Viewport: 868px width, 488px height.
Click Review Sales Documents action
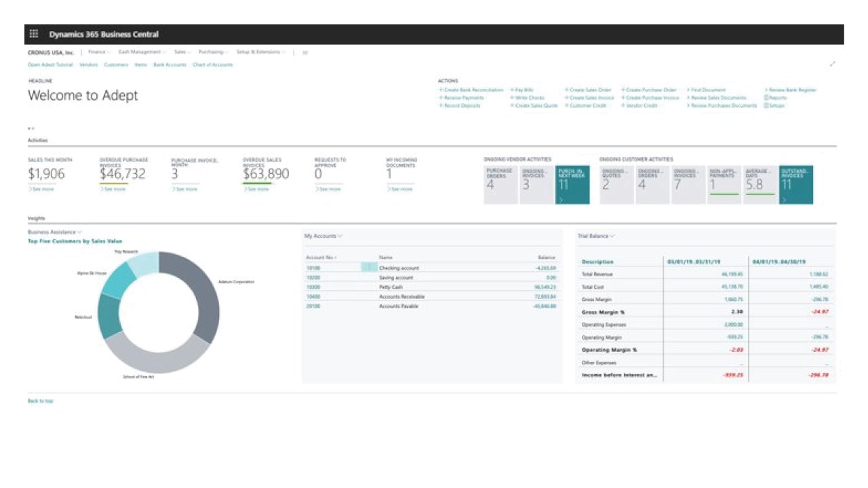point(717,98)
